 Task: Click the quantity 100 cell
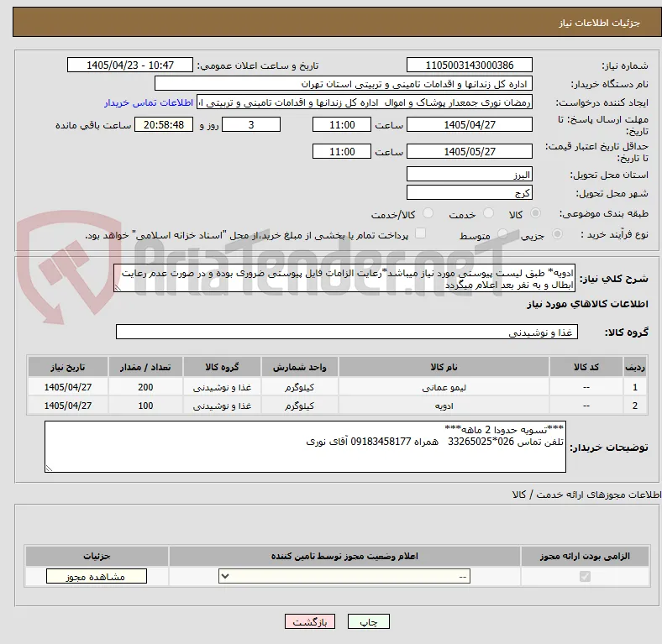pos(145,406)
